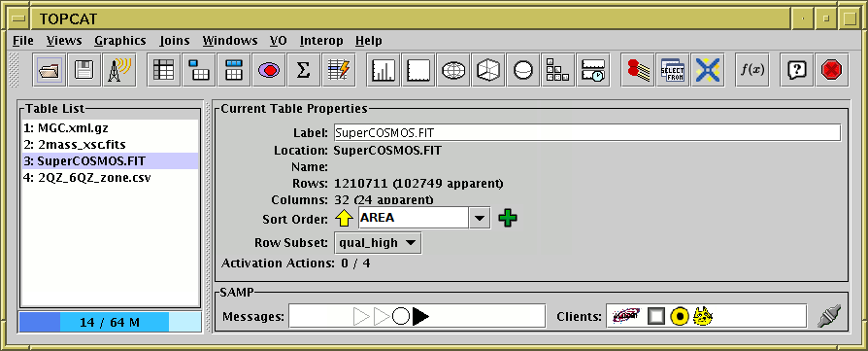Open the Help question mark icon
Image resolution: width=868 pixels, height=351 pixels.
tap(796, 70)
